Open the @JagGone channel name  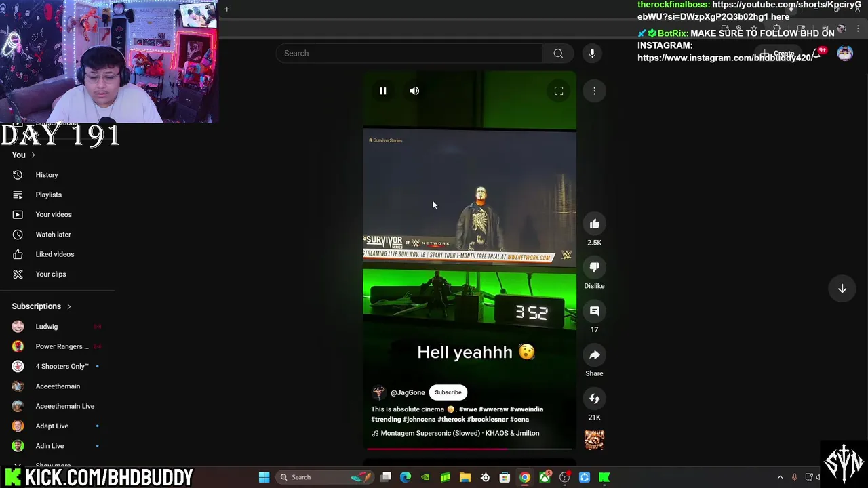[408, 392]
